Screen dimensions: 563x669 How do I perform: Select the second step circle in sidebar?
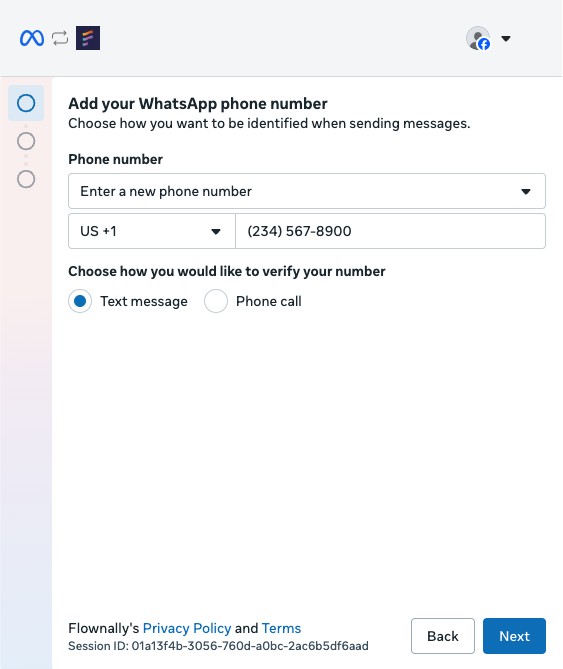(x=26, y=141)
